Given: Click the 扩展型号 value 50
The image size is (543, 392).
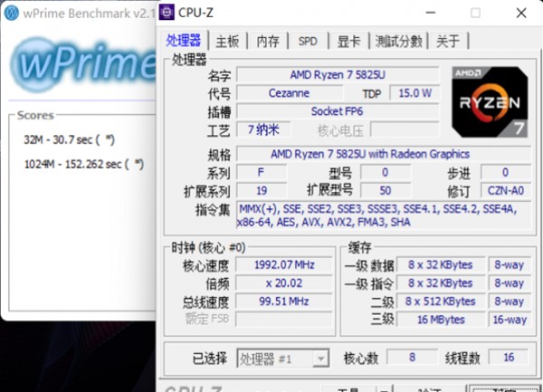Looking at the screenshot, I should [386, 191].
